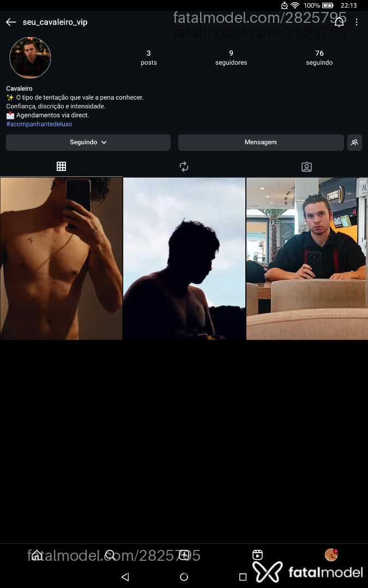368x588 pixels.
Task: Tap the 22:13 clock in the status bar
Action: tap(349, 5)
